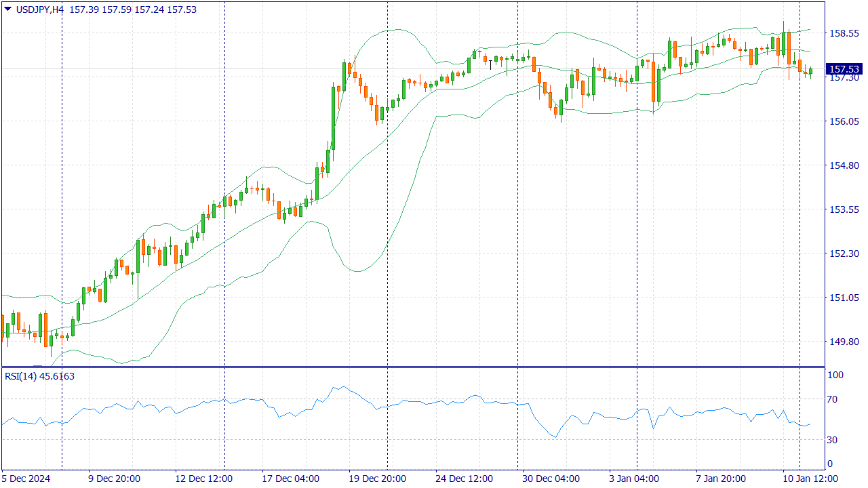Click the RSI 0 level label
The height and width of the screenshot is (488, 868).
pos(831,464)
